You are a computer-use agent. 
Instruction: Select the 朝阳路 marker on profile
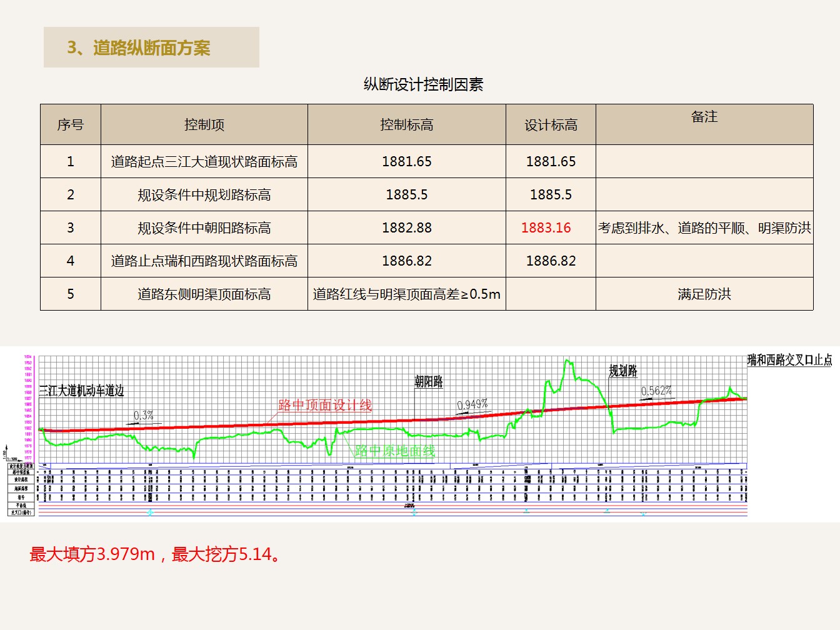tap(429, 381)
